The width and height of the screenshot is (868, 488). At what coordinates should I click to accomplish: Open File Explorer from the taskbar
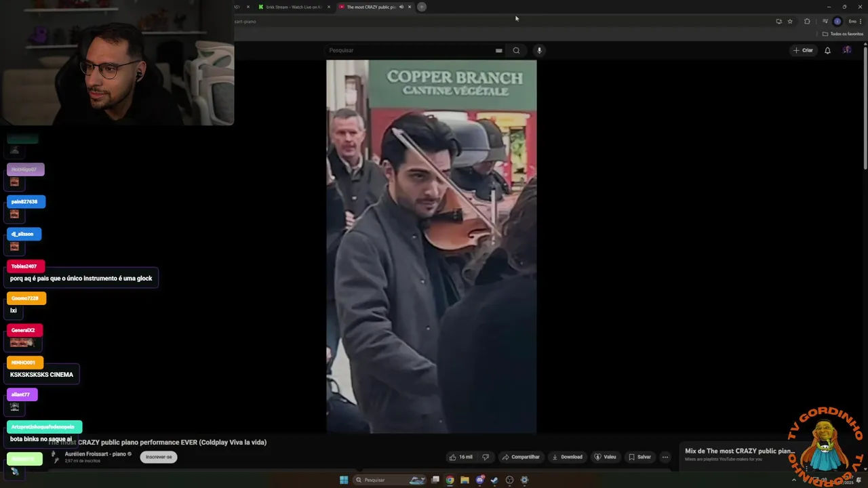pyautogui.click(x=465, y=480)
